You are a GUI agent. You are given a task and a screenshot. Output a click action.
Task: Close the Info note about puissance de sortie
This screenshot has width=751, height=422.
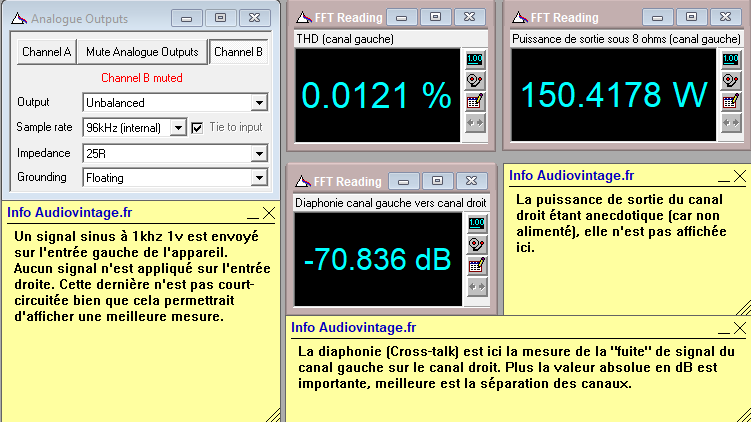[x=740, y=176]
